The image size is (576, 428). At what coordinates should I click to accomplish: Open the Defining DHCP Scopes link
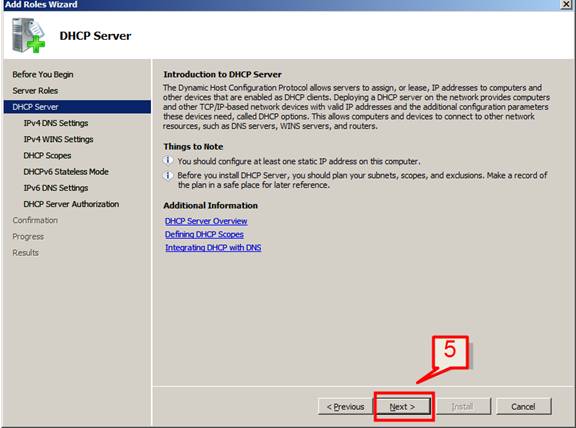click(x=204, y=234)
